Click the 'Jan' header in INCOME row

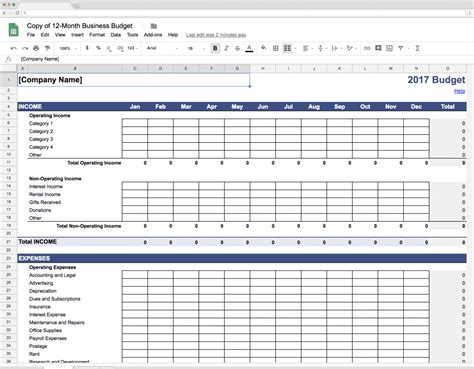pos(135,107)
